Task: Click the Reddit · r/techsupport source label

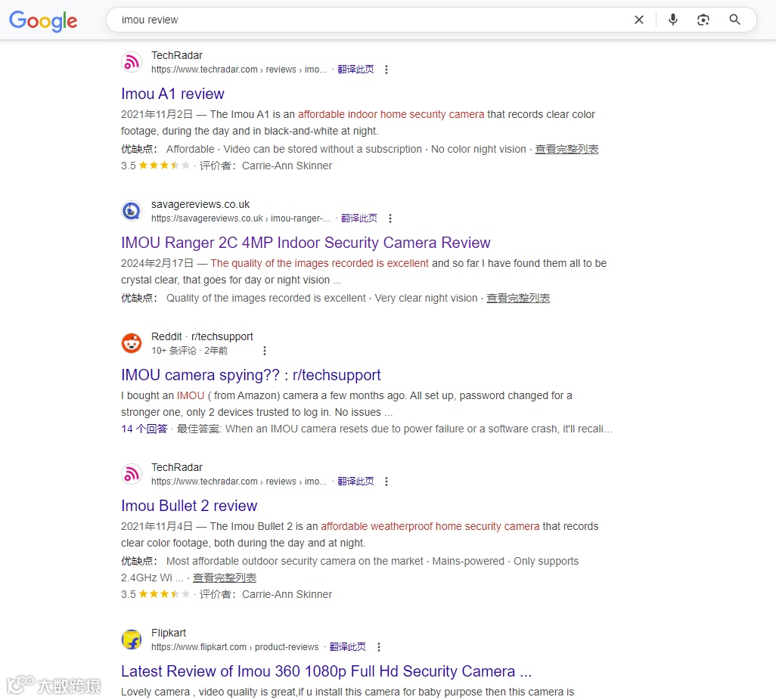Action: coord(202,336)
